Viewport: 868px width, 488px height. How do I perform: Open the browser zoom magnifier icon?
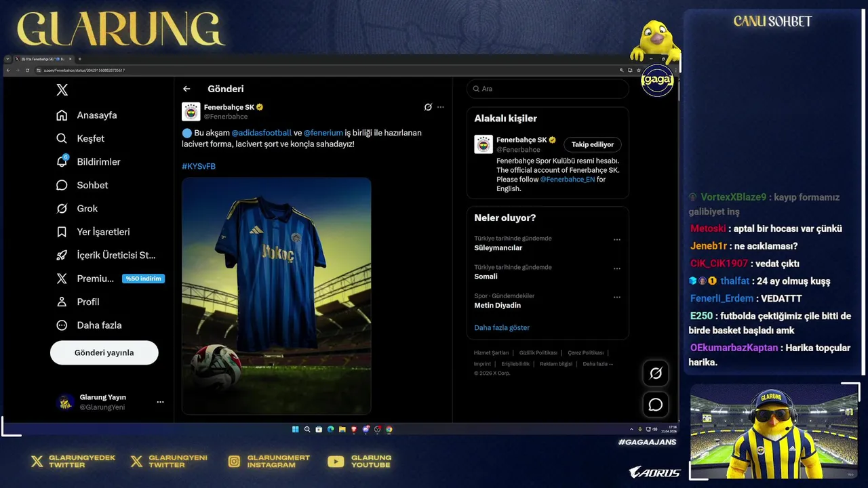pos(621,70)
